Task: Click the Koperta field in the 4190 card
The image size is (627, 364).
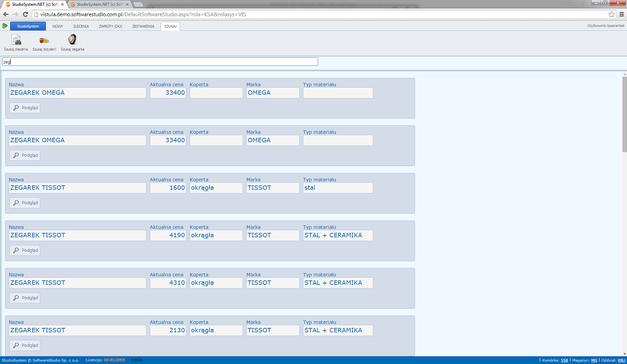Action: (216, 235)
